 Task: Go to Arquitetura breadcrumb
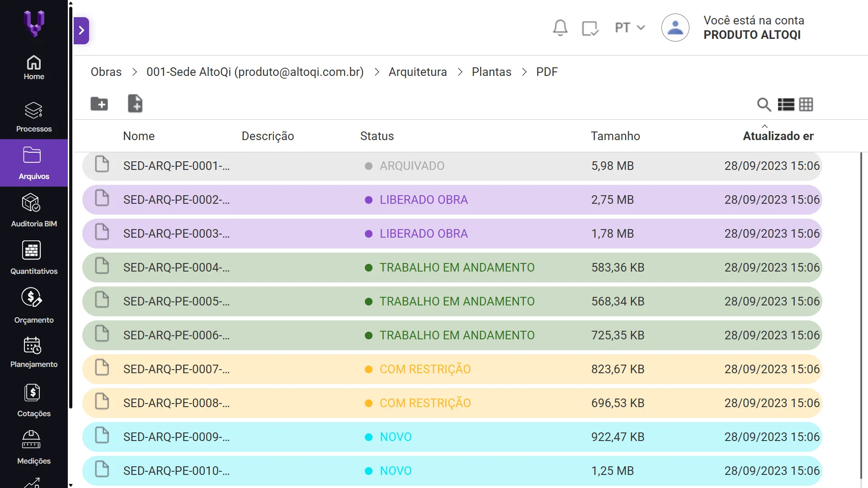[x=418, y=72]
